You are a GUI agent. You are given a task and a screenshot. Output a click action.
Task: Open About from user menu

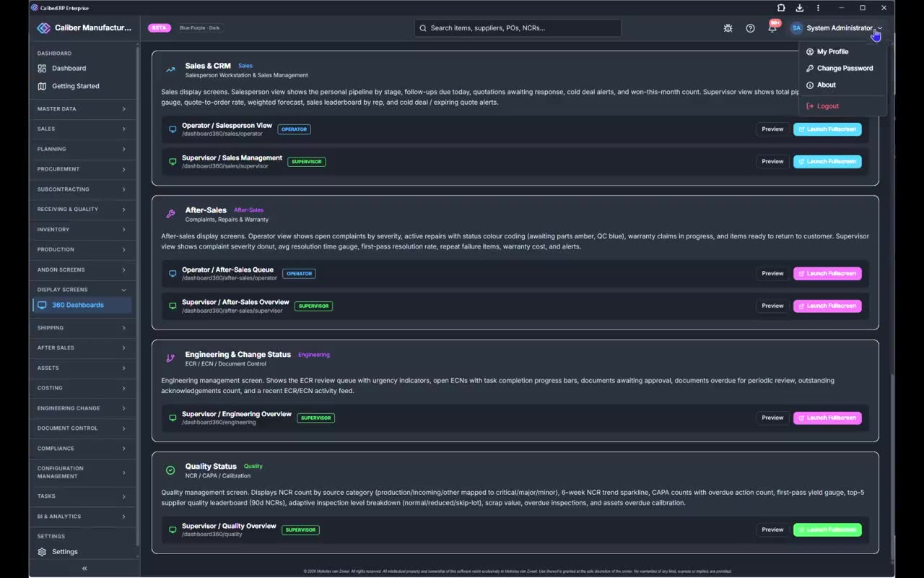842,85
